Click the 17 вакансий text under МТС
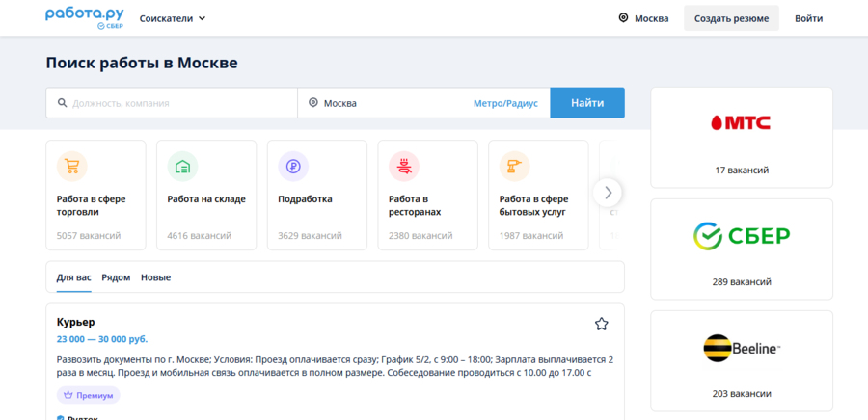The image size is (868, 420). 742,171
